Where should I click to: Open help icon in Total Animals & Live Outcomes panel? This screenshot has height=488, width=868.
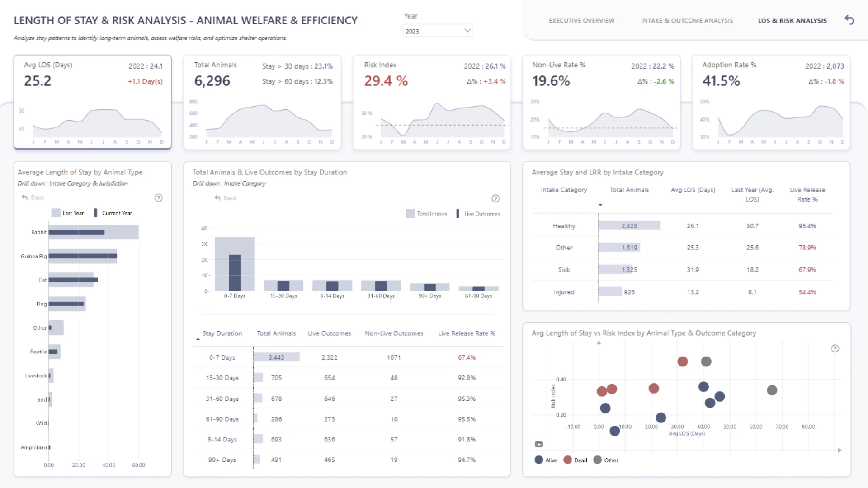pyautogui.click(x=495, y=198)
